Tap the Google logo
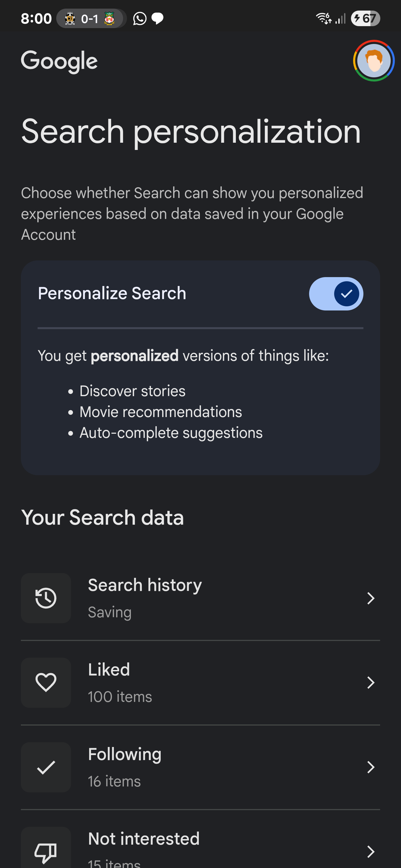This screenshot has height=868, width=401. 59,61
